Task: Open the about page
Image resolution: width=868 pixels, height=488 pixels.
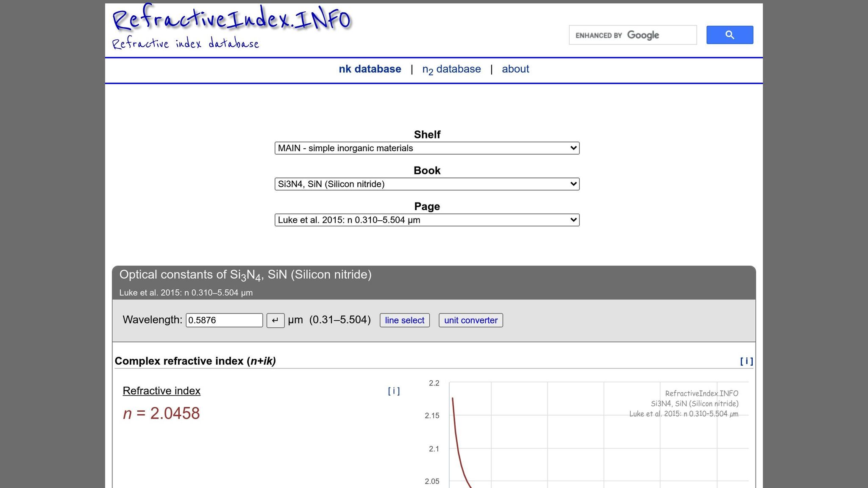Action: (515, 69)
